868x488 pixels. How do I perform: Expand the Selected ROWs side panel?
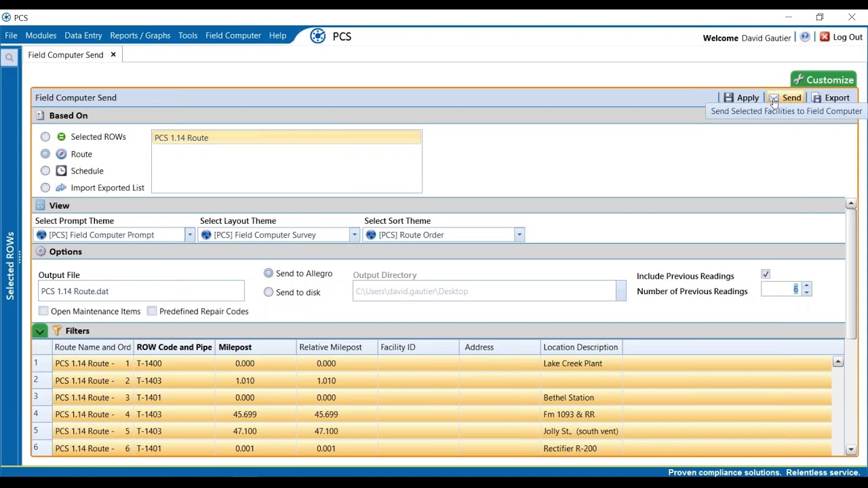(x=10, y=266)
